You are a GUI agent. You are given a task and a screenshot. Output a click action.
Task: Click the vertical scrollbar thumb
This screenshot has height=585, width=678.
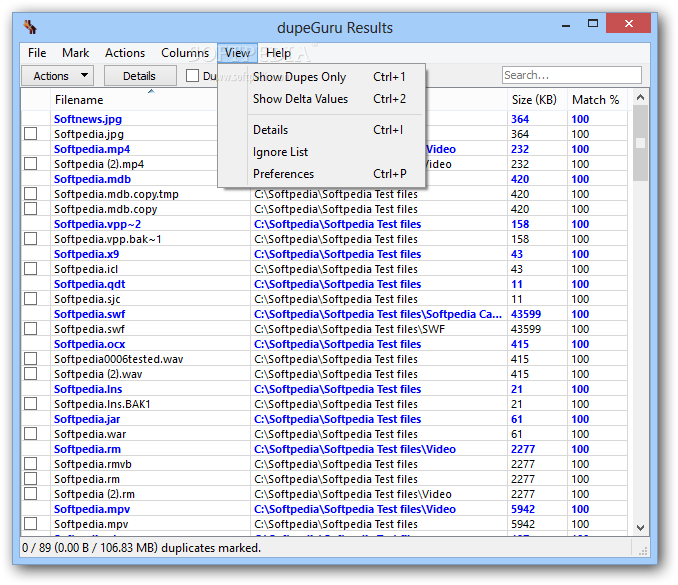click(640, 143)
